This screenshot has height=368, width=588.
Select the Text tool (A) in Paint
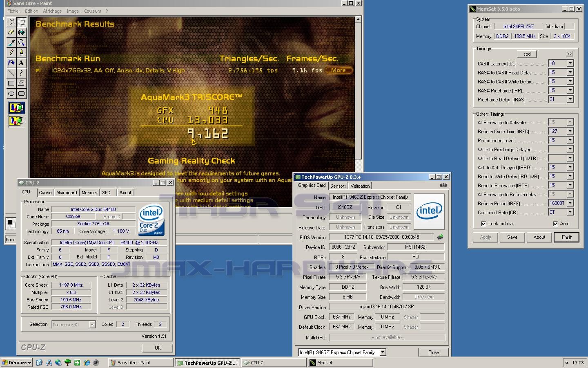(22, 63)
